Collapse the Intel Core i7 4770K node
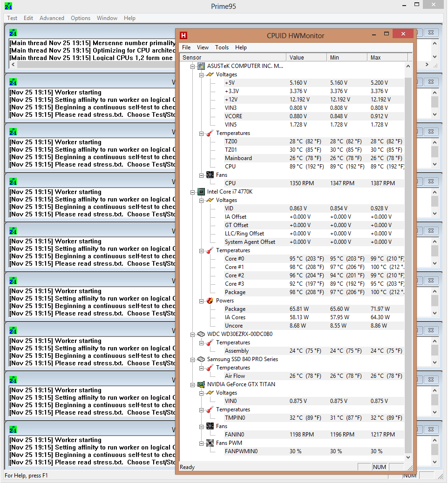The image size is (448, 483). 192,192
